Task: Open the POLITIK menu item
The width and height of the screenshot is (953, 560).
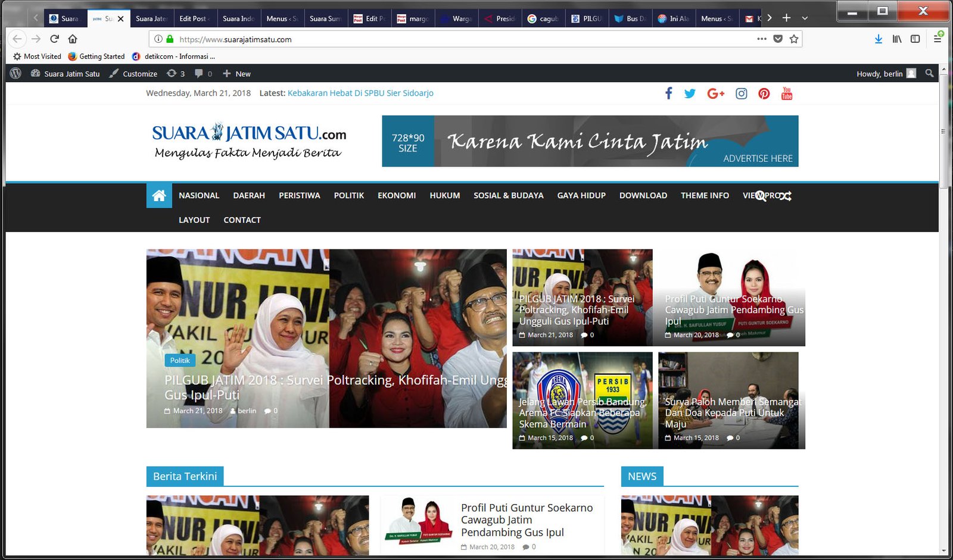Action: coord(348,196)
